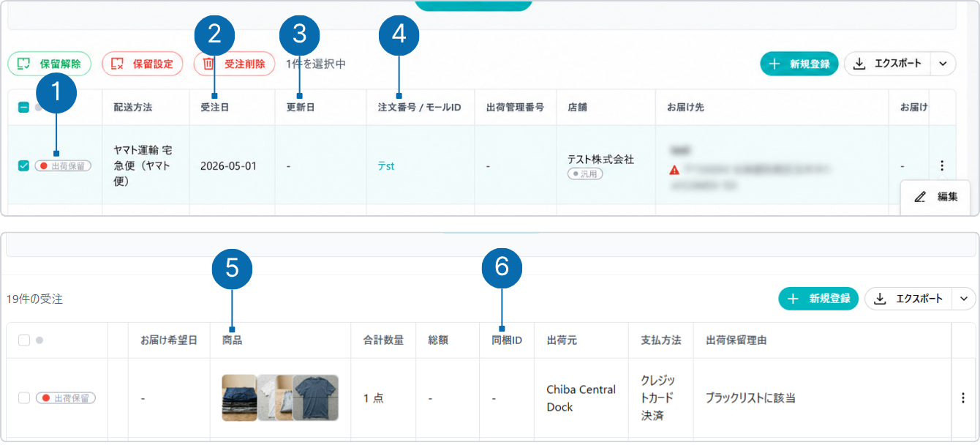
Task: Expand the lower エクスポート dropdown arrow
Action: click(963, 299)
